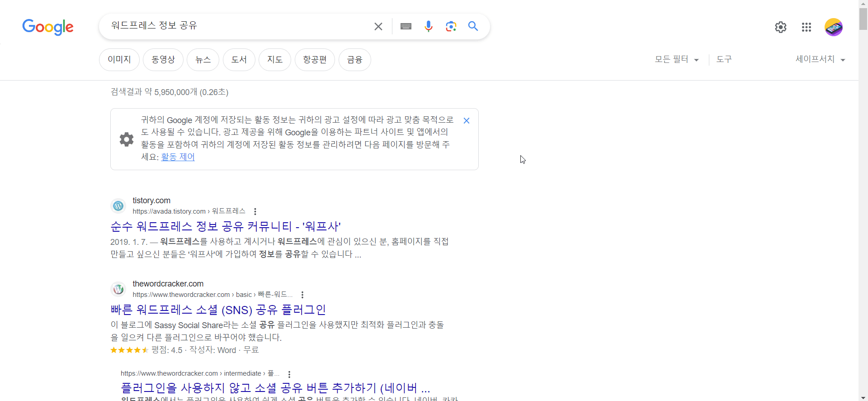
Task: Click the tistory.com site name
Action: tap(151, 200)
